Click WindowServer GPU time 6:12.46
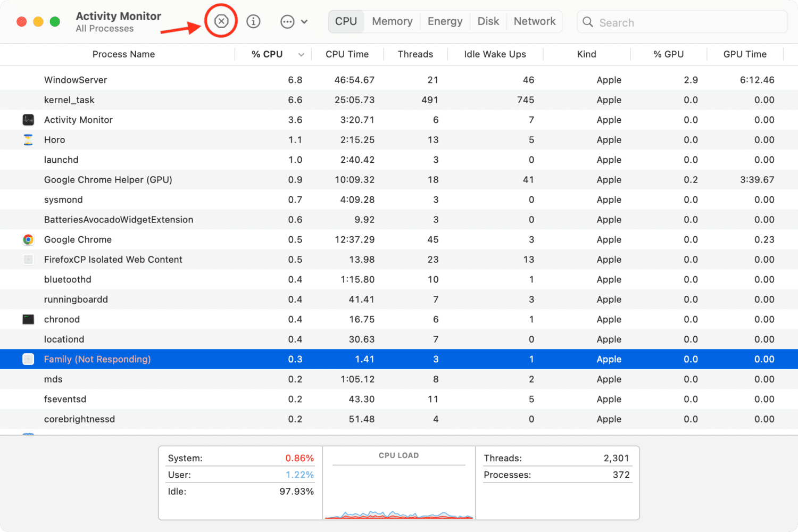Screen dimensions: 798x532 coord(757,80)
